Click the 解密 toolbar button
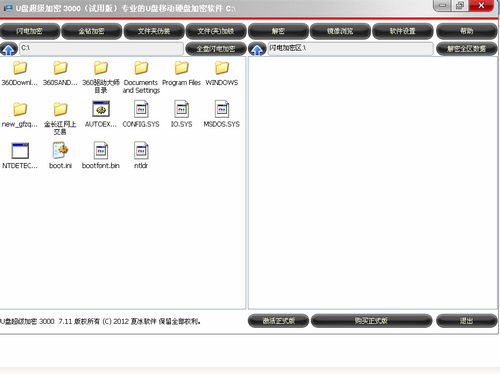Image resolution: width=500 pixels, height=375 pixels. tap(278, 31)
